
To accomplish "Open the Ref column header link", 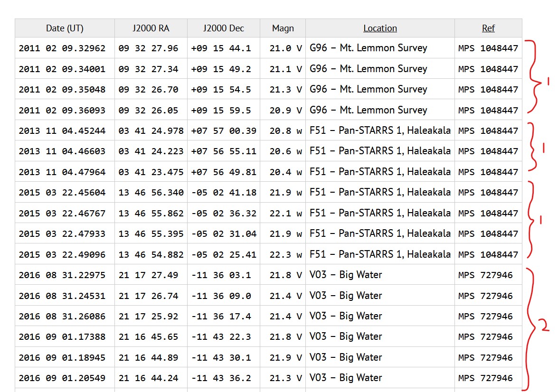I will point(488,28).
